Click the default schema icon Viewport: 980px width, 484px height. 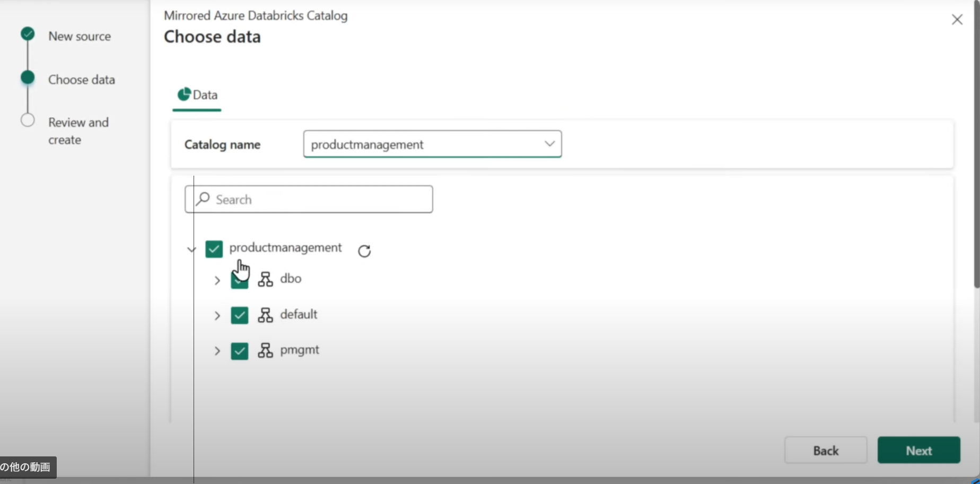[265, 315]
